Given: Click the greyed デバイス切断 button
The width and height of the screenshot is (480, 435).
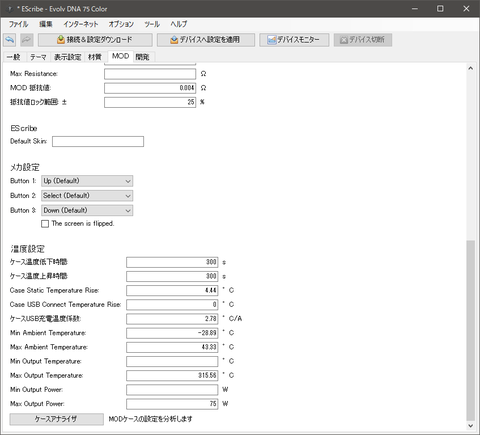Looking at the screenshot, I should point(363,40).
